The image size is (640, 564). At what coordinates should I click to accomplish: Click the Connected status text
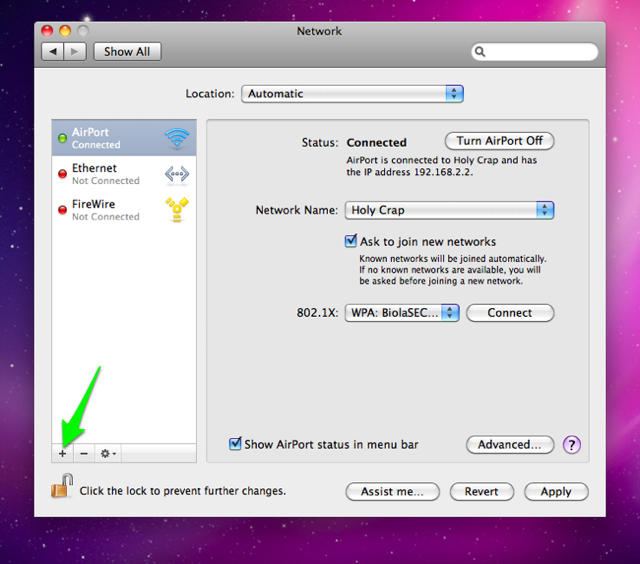click(376, 142)
